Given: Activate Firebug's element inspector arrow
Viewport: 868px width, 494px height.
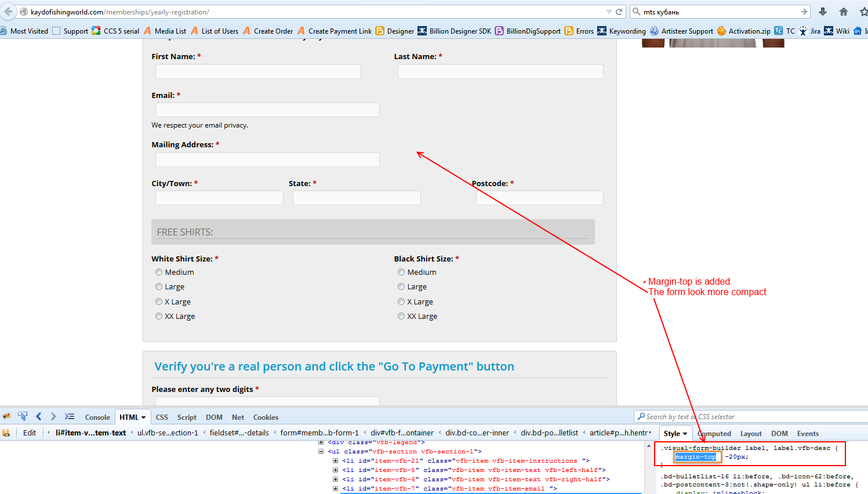Looking at the screenshot, I should point(23,416).
